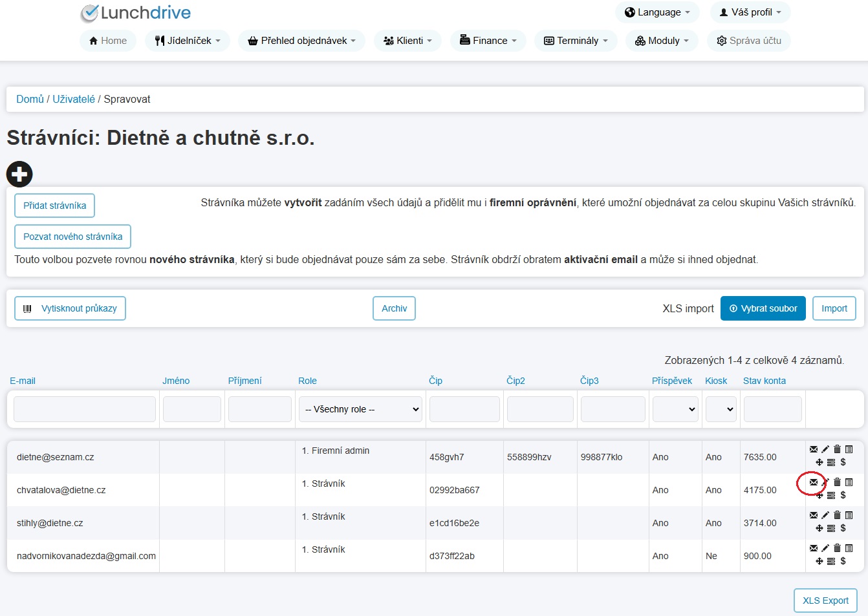Screen dimensions: 868x616
Task: Sort by Stav konta column header
Action: coord(765,381)
